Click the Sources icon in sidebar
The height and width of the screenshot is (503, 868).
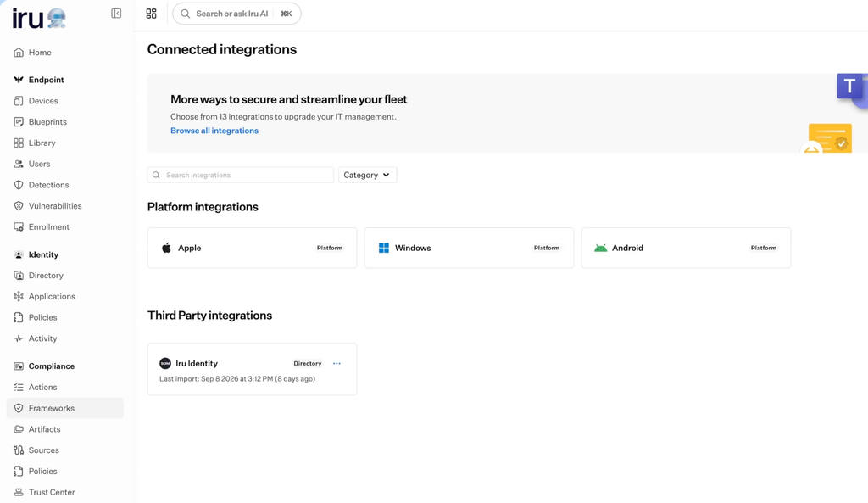pos(19,450)
